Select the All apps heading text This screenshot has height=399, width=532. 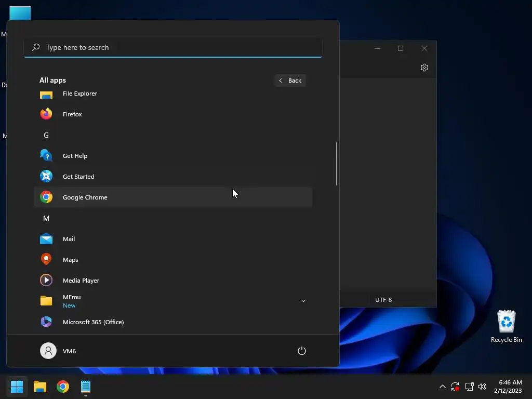pyautogui.click(x=52, y=81)
